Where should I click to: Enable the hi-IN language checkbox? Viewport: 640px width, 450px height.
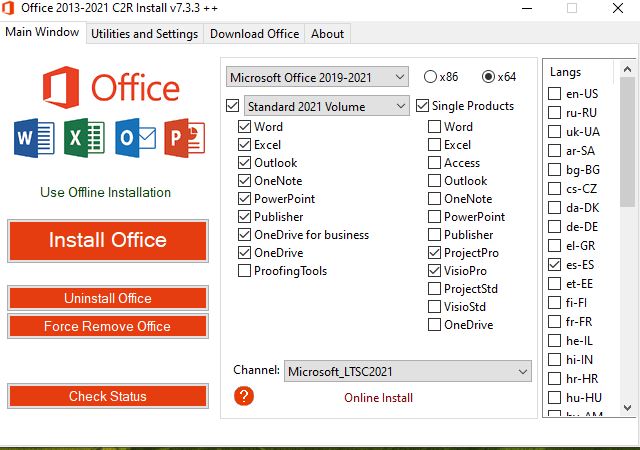tap(554, 359)
